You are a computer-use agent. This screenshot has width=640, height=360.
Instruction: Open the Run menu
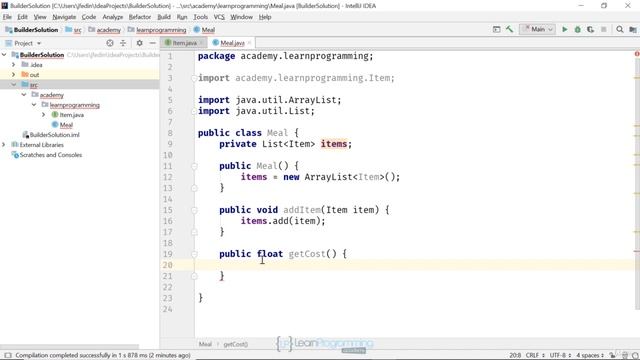pos(182,17)
